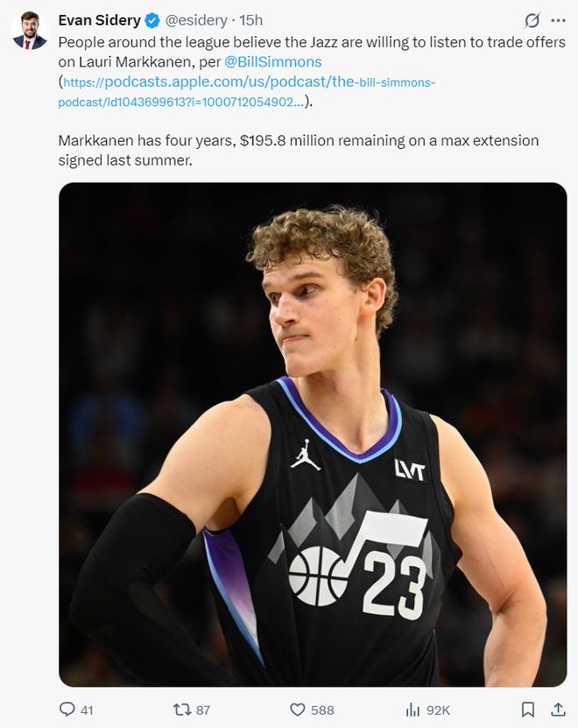Enlarge the Lauri Markkanen photo

(x=313, y=434)
